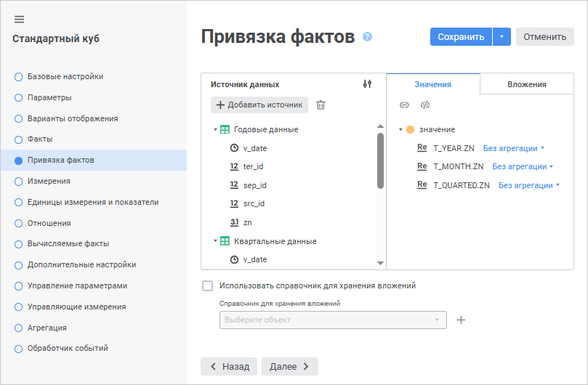Select the Факты step radio button
Image resolution: width=588 pixels, height=385 pixels.
click(x=19, y=139)
